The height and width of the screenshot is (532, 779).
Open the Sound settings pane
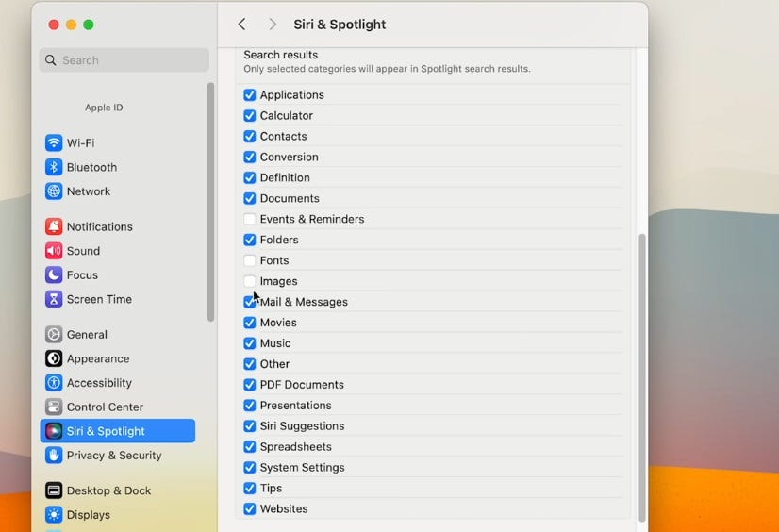coord(118,251)
